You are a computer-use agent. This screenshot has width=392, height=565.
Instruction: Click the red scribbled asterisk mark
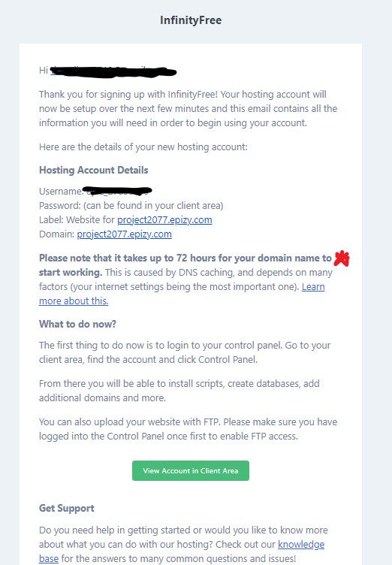coord(342,258)
